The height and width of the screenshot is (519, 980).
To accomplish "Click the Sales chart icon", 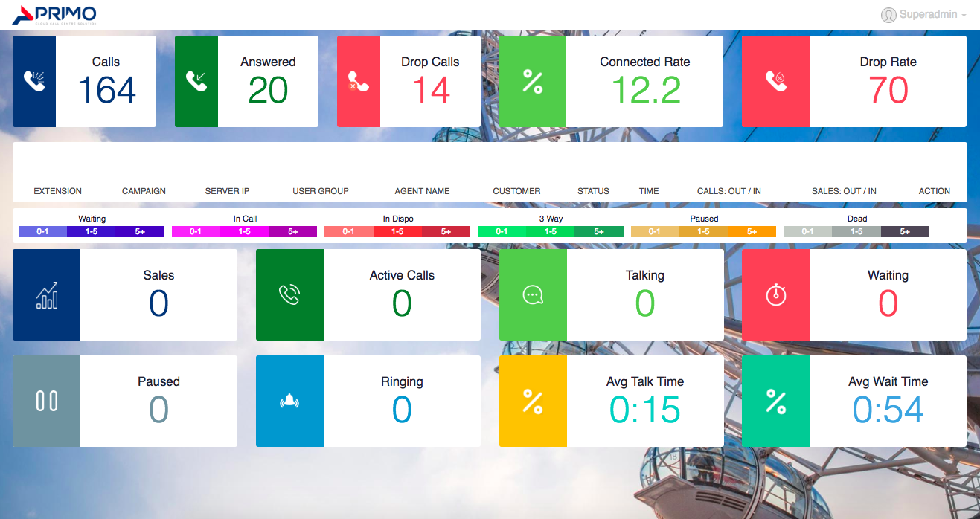I will point(46,295).
